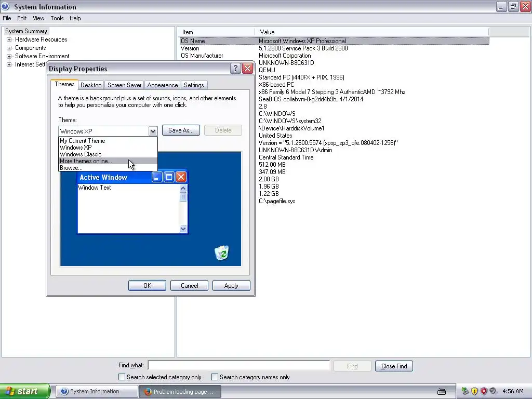Switch to the Settings tab
The image size is (532, 399).
point(194,85)
